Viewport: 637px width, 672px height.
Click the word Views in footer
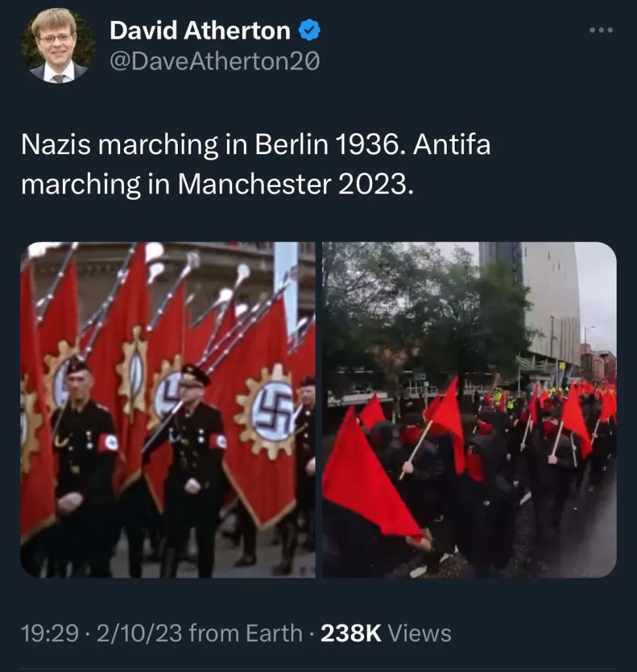(x=419, y=633)
